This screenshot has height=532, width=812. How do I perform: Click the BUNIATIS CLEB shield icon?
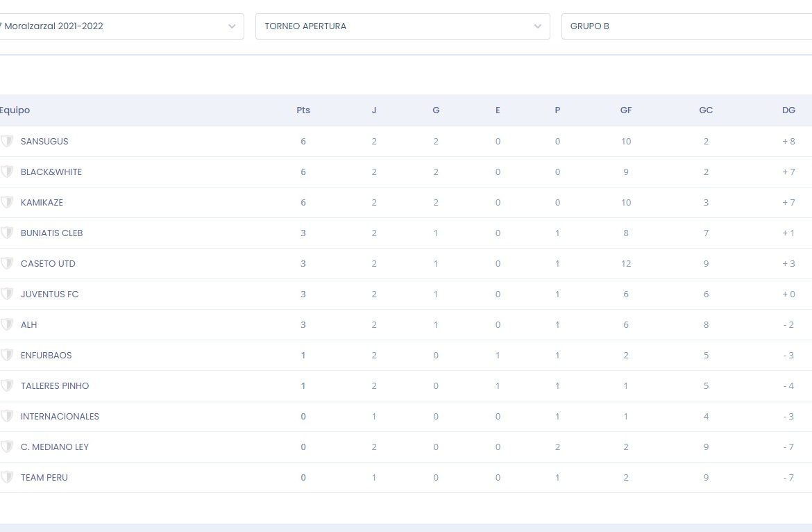point(7,233)
